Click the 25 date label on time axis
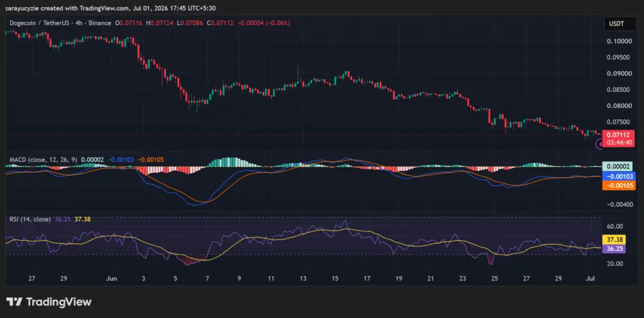 pyautogui.click(x=494, y=278)
